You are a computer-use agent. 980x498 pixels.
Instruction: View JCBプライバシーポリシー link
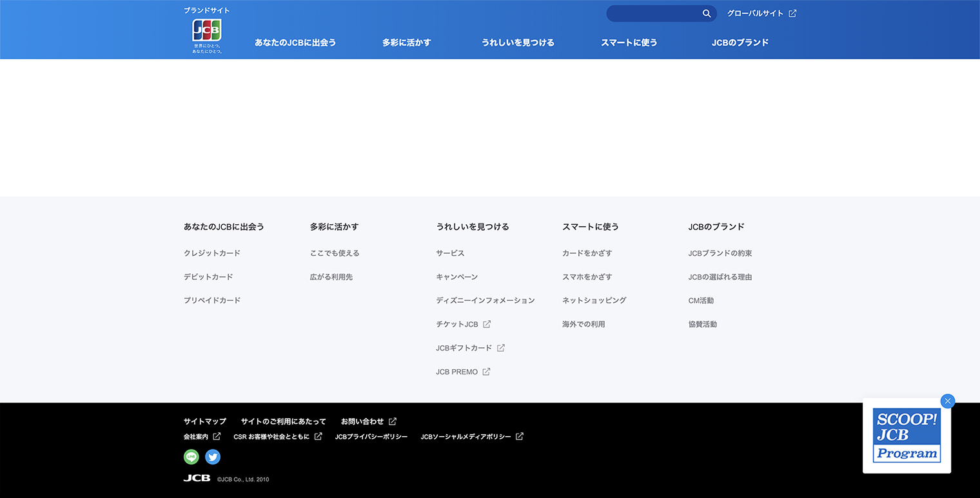pyautogui.click(x=371, y=437)
